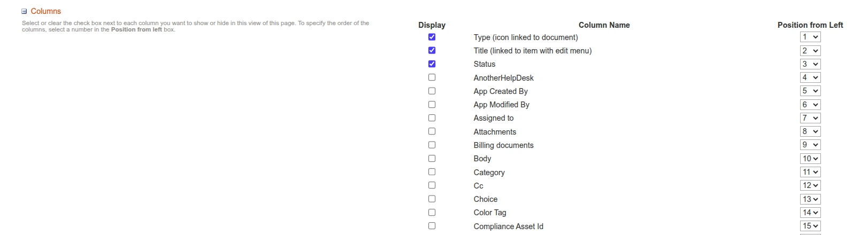Open position dropdown for Type column

pyautogui.click(x=810, y=37)
